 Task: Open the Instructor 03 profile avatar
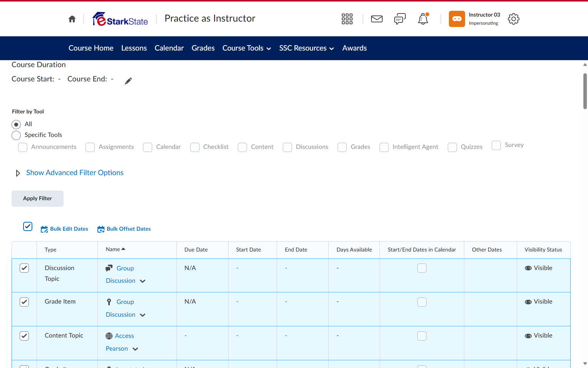pos(457,19)
